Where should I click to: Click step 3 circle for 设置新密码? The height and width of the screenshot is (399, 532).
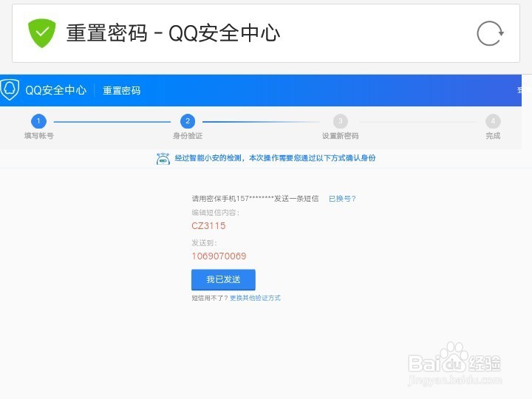tap(341, 121)
